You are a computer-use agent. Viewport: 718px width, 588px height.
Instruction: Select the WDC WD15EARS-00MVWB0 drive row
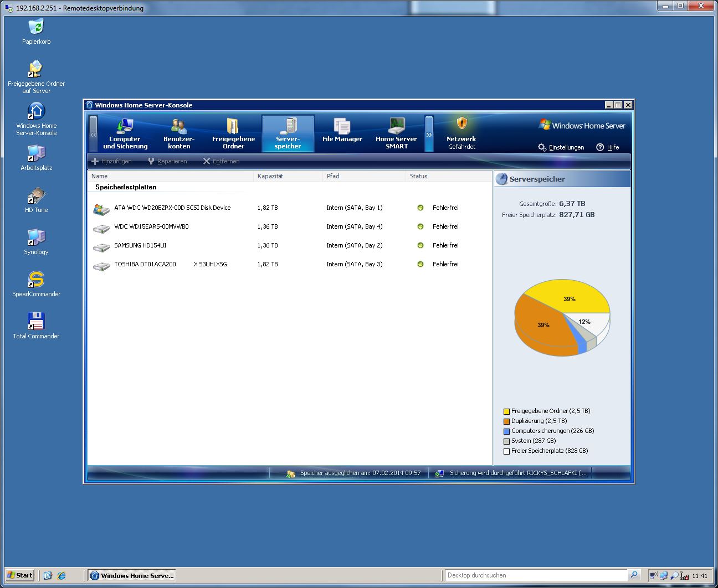289,227
